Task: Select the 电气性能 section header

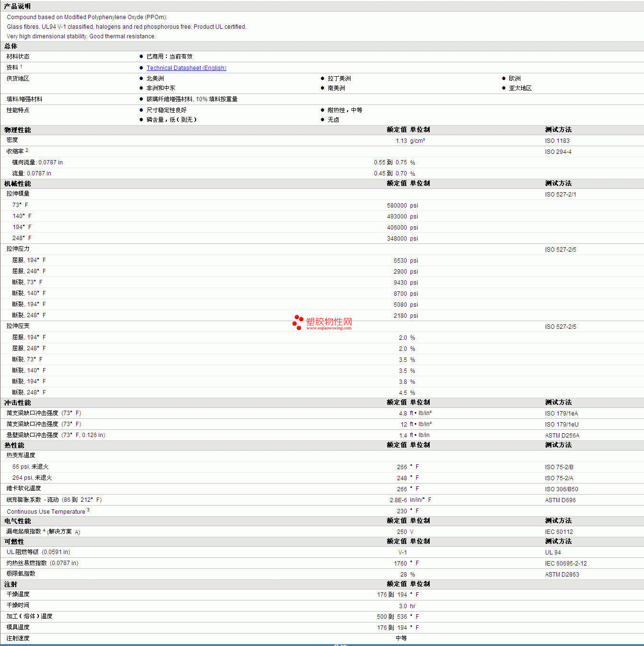Action: tap(18, 521)
